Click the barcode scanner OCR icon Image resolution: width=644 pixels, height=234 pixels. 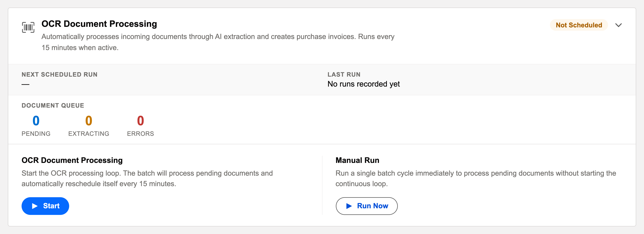point(28,27)
